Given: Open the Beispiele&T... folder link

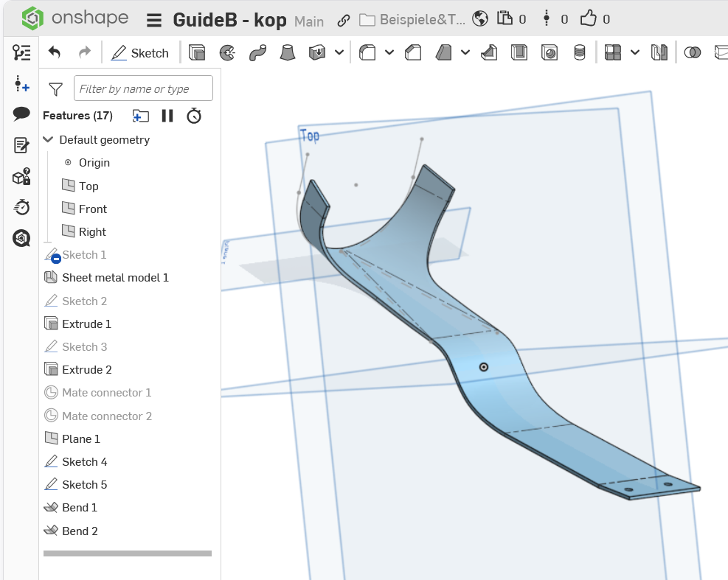Looking at the screenshot, I should (412, 19).
